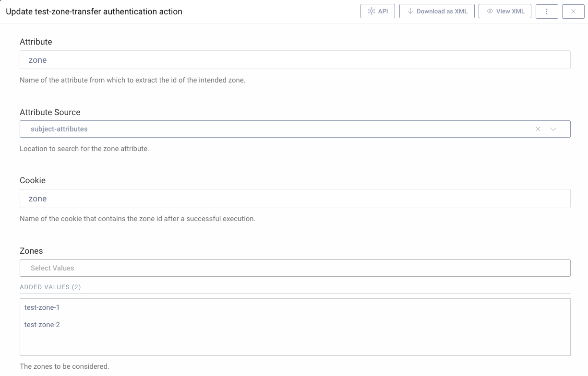Open the three-dot overflow menu
588x376 pixels.
tap(547, 11)
